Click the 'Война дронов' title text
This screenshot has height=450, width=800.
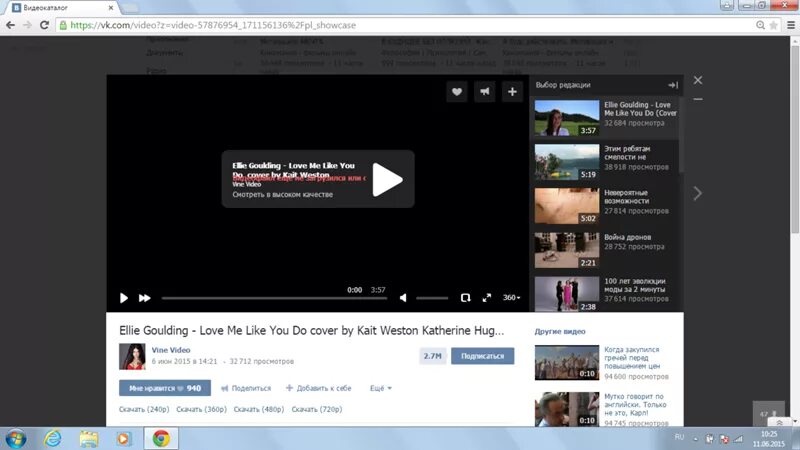(x=628, y=237)
